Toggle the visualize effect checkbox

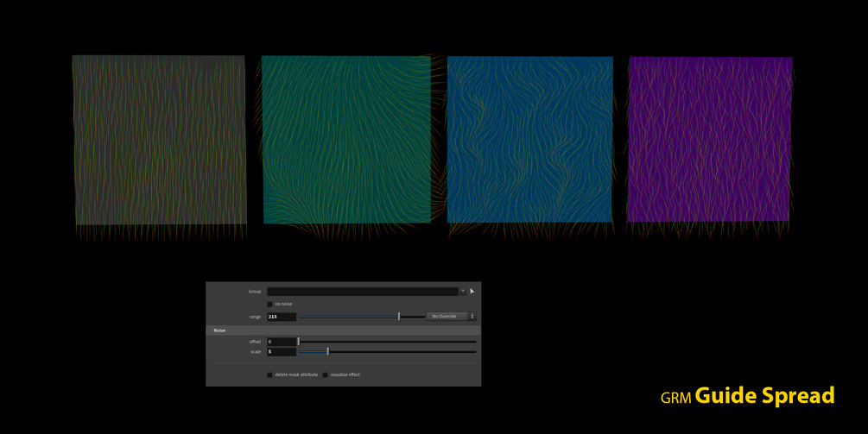(x=326, y=374)
